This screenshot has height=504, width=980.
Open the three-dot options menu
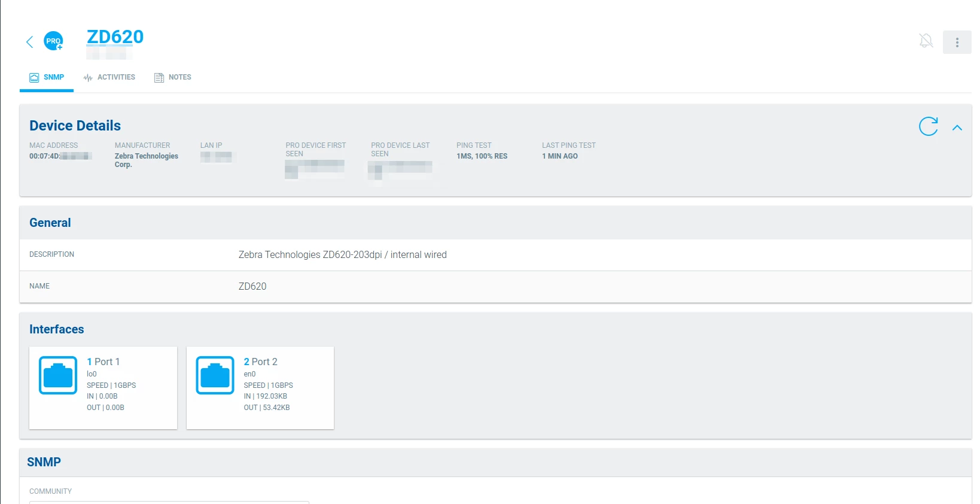957,42
